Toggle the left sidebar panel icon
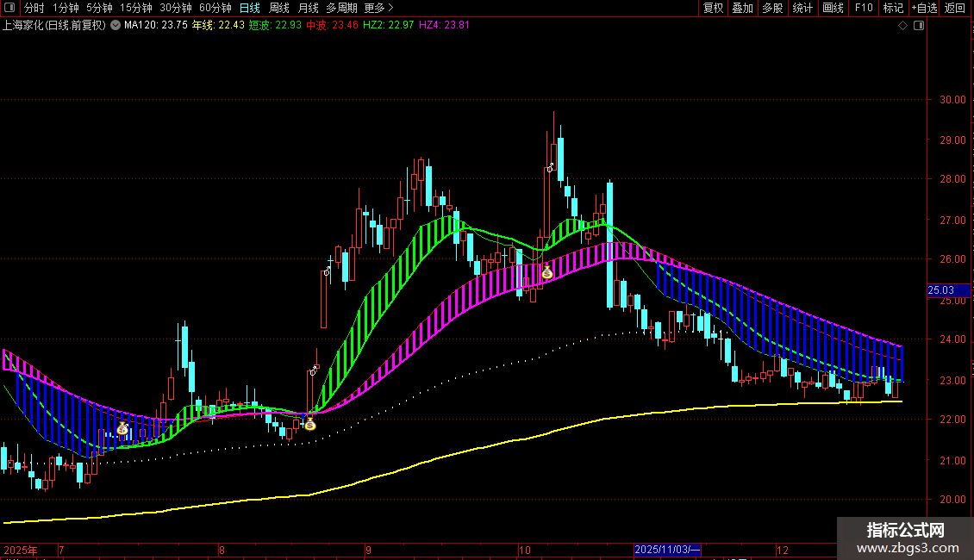Viewport: 974px width, 560px height. tap(9, 8)
